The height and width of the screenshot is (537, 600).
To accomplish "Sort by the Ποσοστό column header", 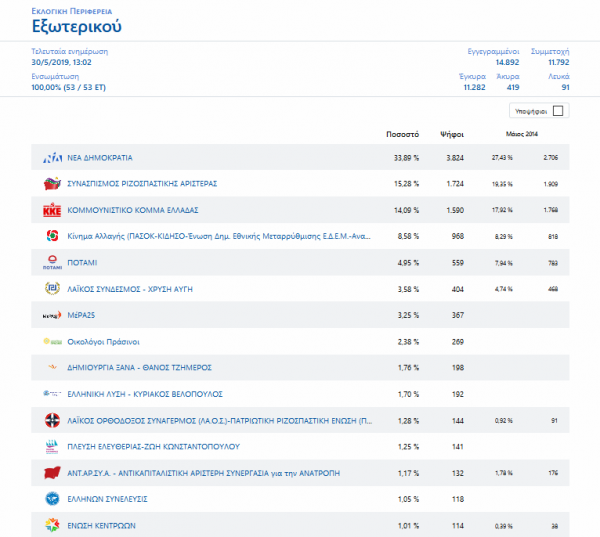I will pos(402,133).
